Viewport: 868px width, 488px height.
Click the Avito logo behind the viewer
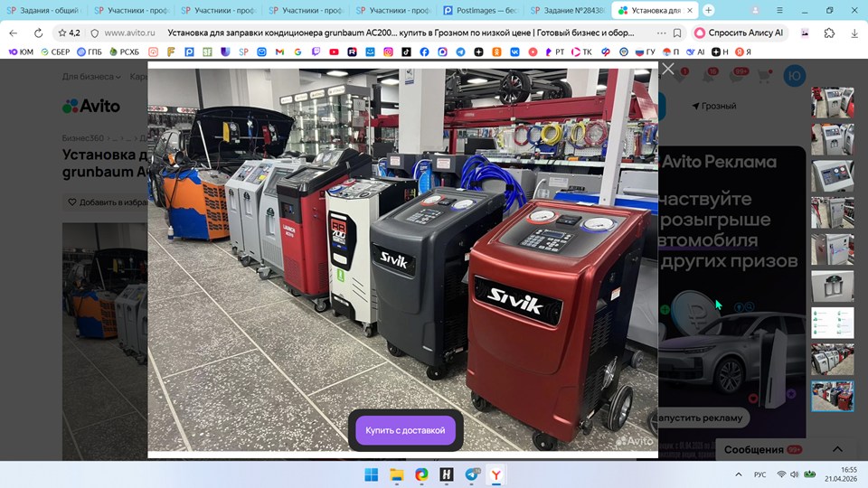[91, 106]
